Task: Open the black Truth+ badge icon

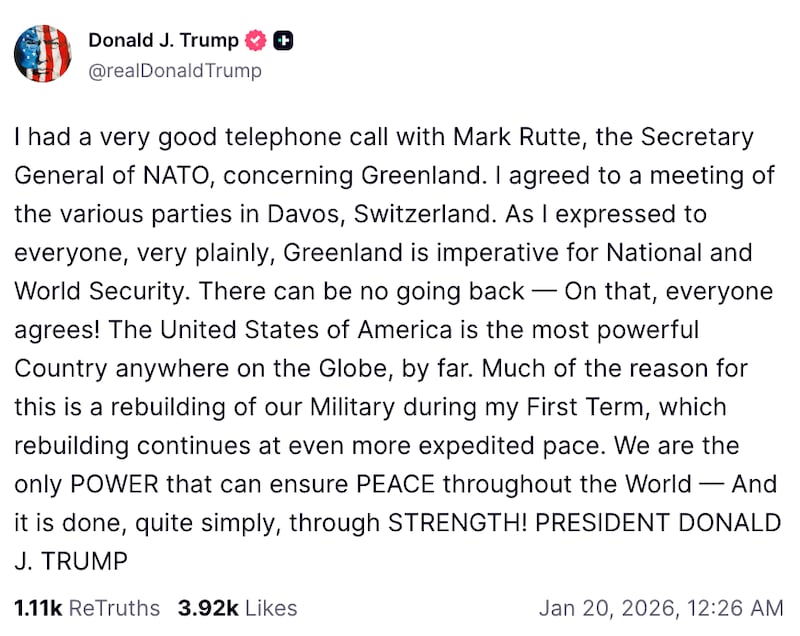Action: [x=284, y=41]
